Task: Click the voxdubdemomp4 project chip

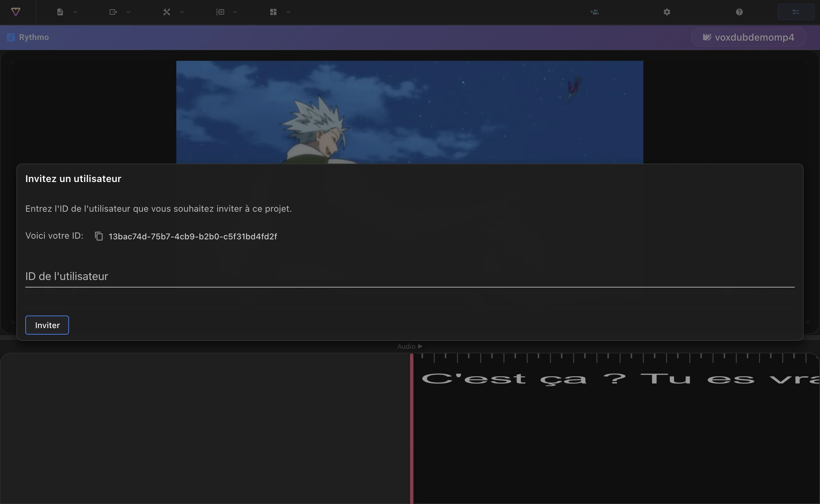Action: pos(749,37)
